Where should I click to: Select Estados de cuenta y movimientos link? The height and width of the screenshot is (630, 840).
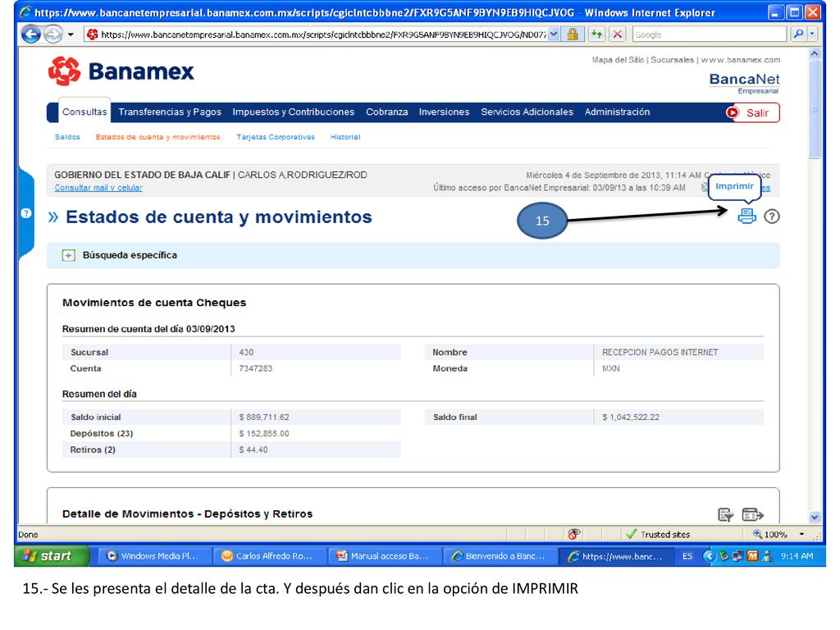pos(158,137)
